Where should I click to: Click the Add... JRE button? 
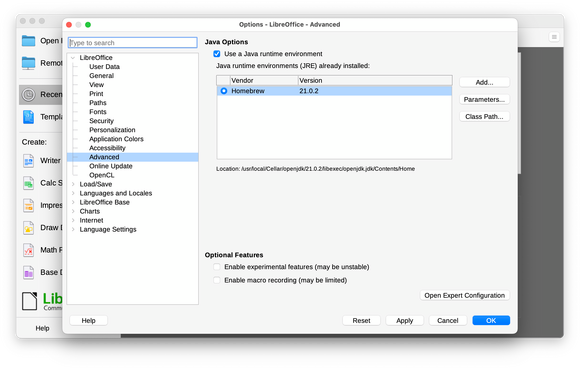coord(484,82)
